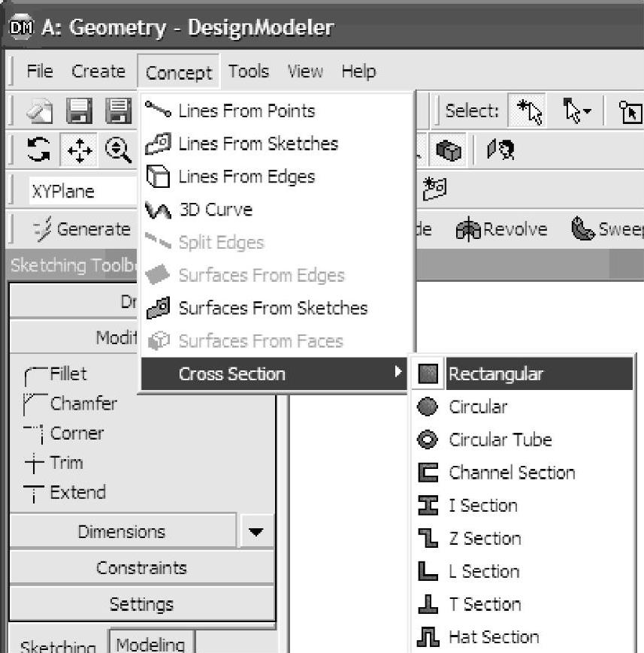Switch to the Modeling tab
Viewport: 644px width, 653px height.
point(151,645)
